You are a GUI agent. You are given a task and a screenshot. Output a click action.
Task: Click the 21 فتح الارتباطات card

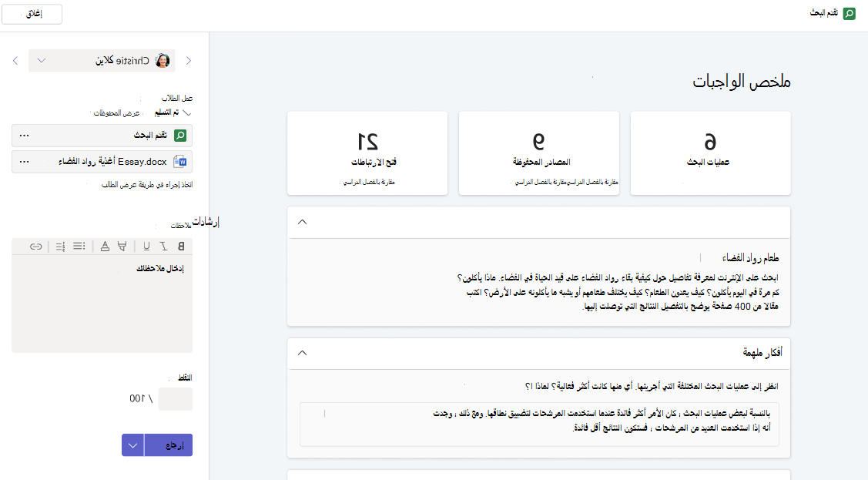click(367, 153)
